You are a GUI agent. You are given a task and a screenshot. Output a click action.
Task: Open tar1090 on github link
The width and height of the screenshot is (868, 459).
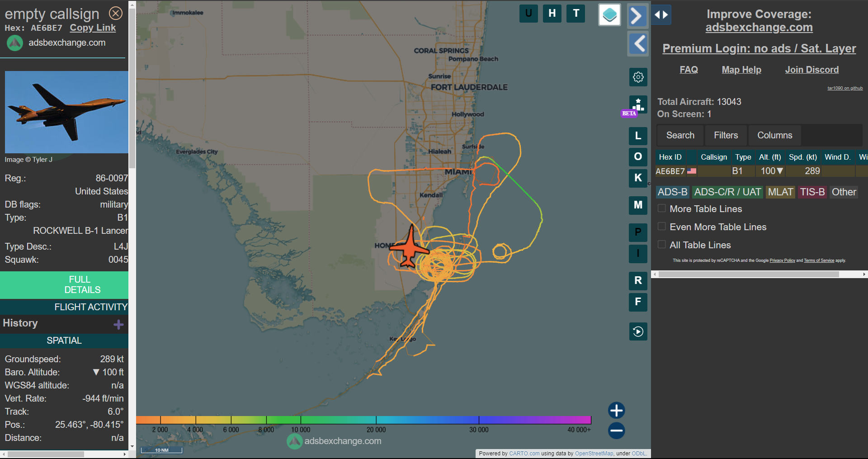click(845, 88)
